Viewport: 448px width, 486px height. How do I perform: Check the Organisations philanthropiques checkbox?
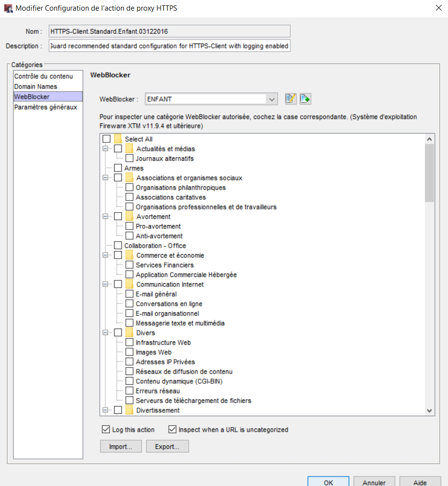pyautogui.click(x=130, y=187)
